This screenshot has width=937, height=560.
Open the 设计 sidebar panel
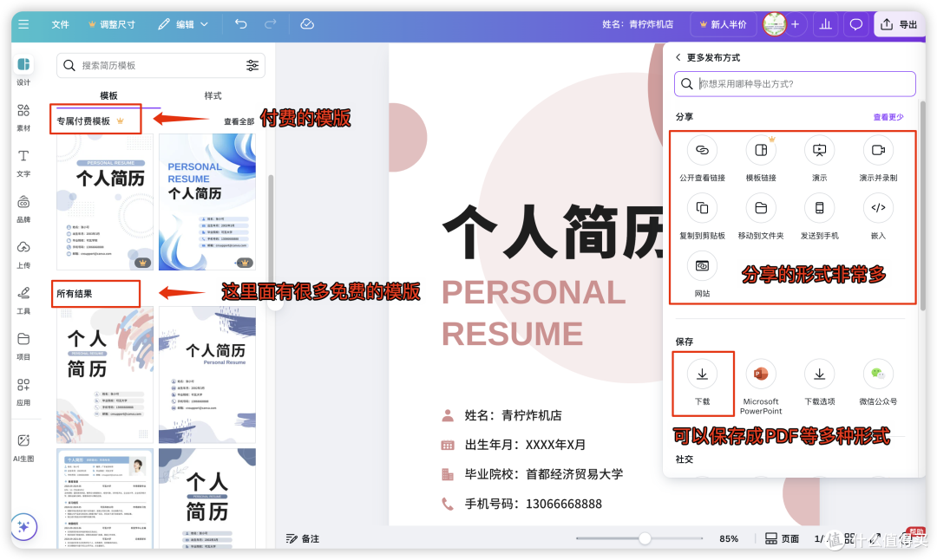click(x=24, y=70)
